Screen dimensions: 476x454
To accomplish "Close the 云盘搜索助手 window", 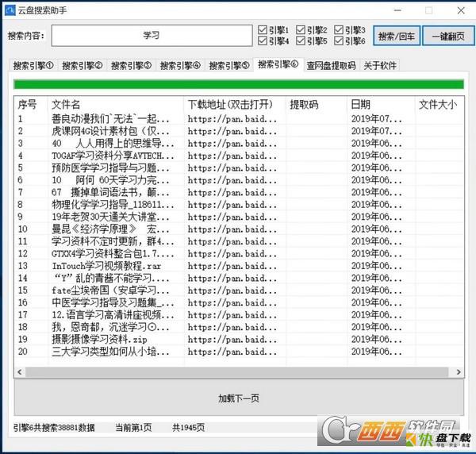I will pyautogui.click(x=461, y=10).
